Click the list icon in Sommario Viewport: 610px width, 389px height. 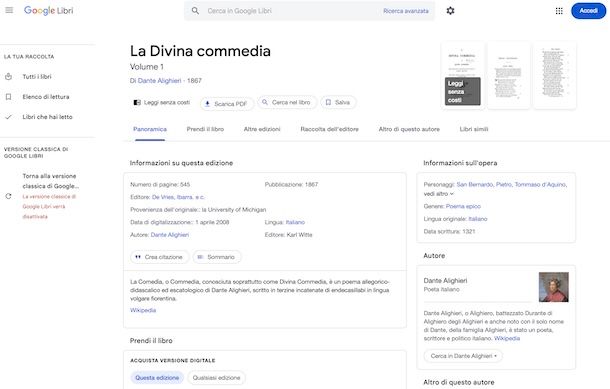[200, 257]
